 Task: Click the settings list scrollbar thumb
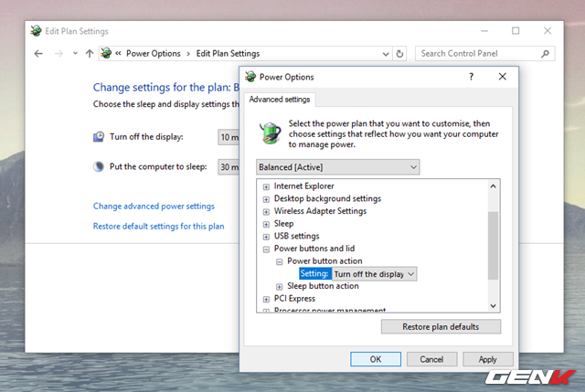(x=493, y=246)
